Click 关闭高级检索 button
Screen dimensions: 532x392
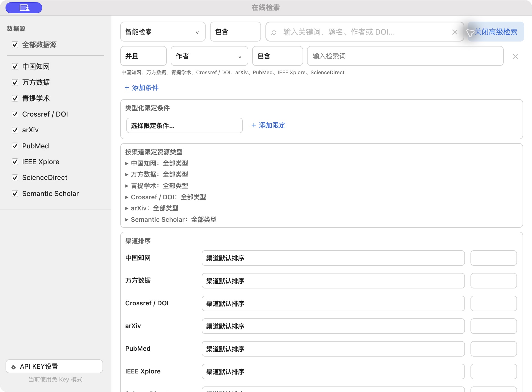click(x=496, y=32)
